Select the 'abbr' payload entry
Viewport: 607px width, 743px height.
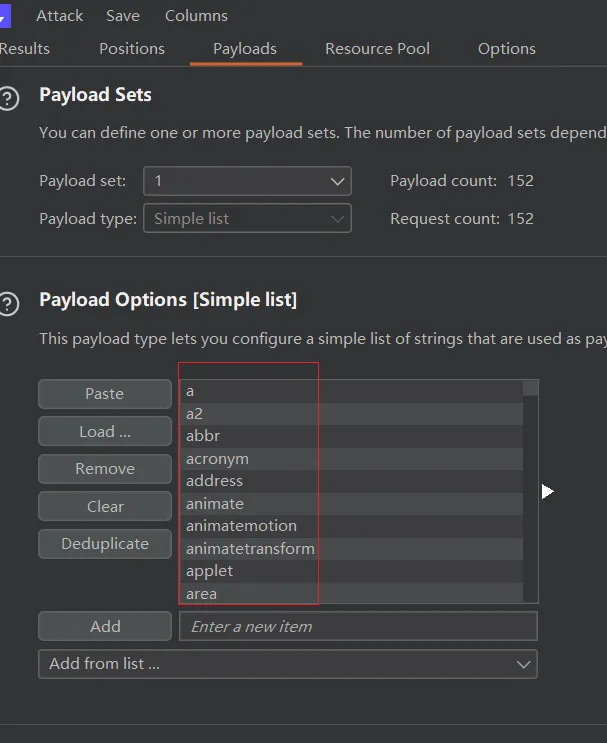pos(351,436)
